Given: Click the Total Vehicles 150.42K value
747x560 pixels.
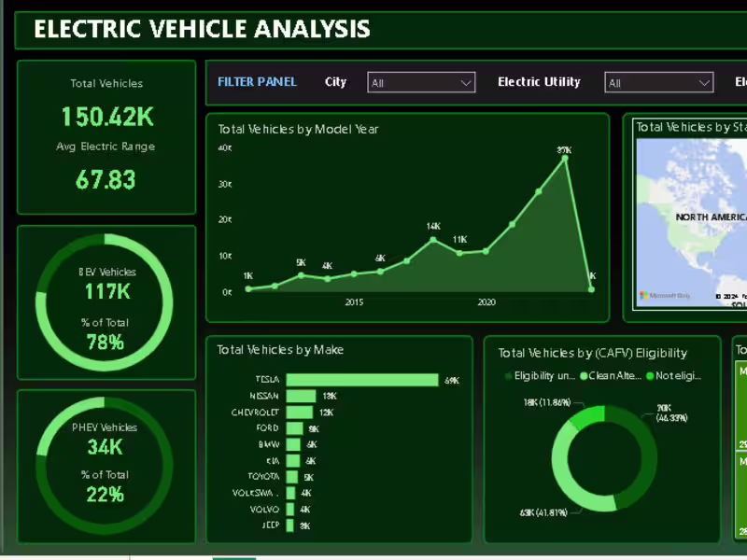Looking at the screenshot, I should tap(107, 117).
